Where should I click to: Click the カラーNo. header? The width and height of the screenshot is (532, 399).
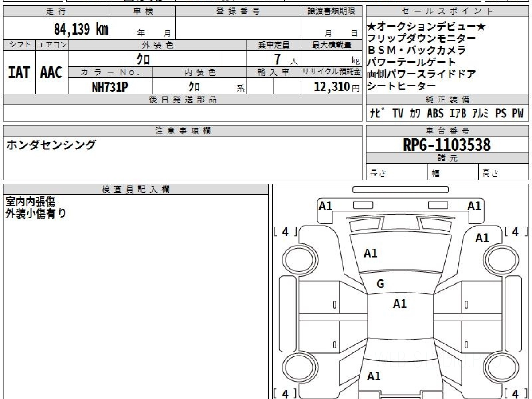110,72
